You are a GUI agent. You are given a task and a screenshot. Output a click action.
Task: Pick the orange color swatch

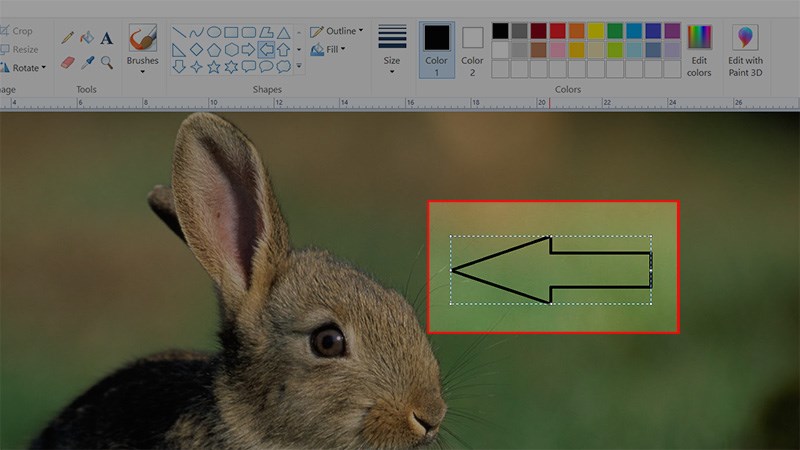577,31
